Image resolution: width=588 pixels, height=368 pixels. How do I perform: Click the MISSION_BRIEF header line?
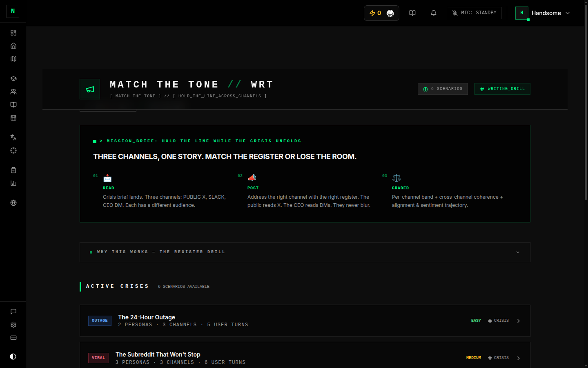point(200,141)
